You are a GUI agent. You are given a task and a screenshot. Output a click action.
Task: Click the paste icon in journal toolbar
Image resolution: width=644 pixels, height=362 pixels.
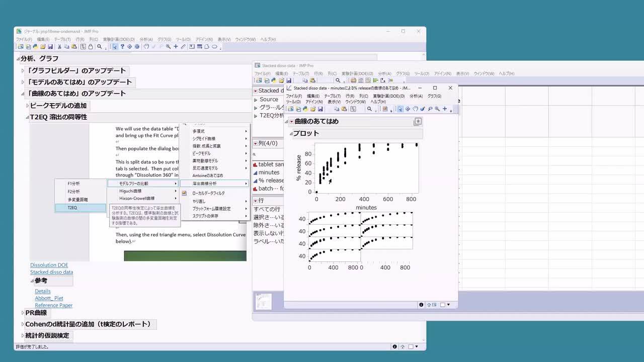[73, 46]
